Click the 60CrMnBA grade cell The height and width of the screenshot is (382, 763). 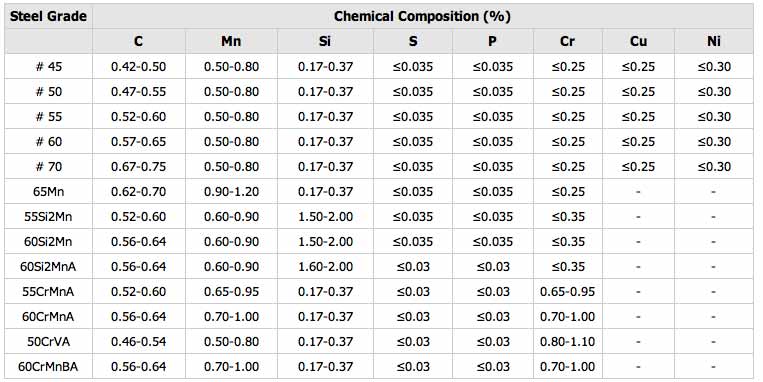pyautogui.click(x=48, y=366)
